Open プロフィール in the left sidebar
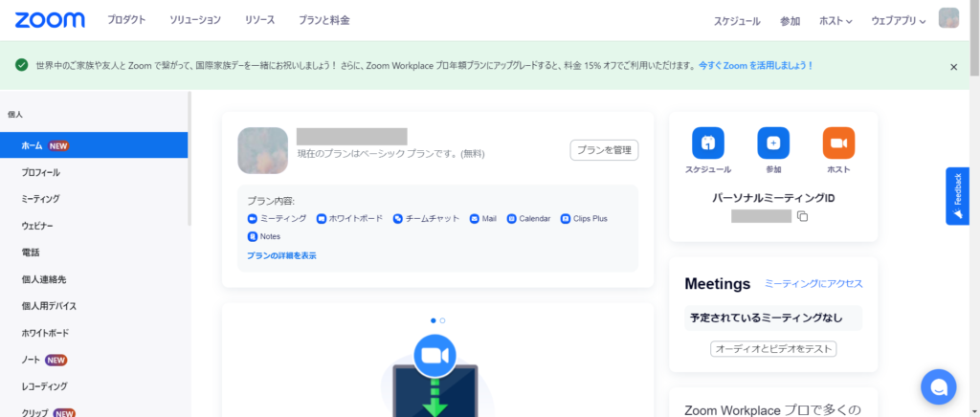Image resolution: width=980 pixels, height=417 pixels. [x=41, y=172]
